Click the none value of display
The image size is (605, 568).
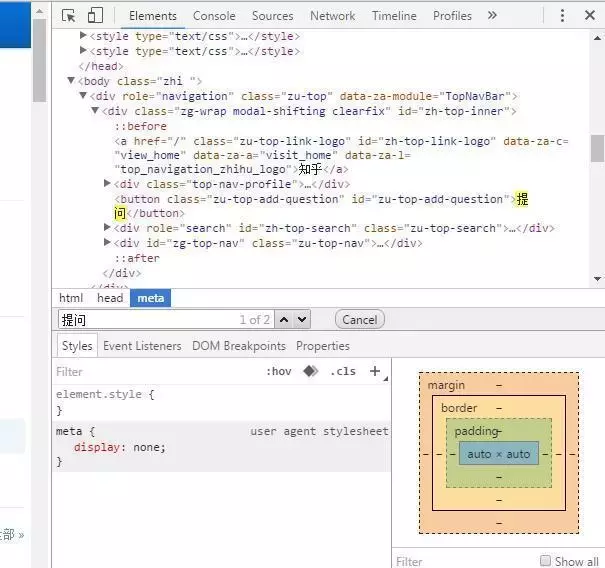click(x=147, y=447)
